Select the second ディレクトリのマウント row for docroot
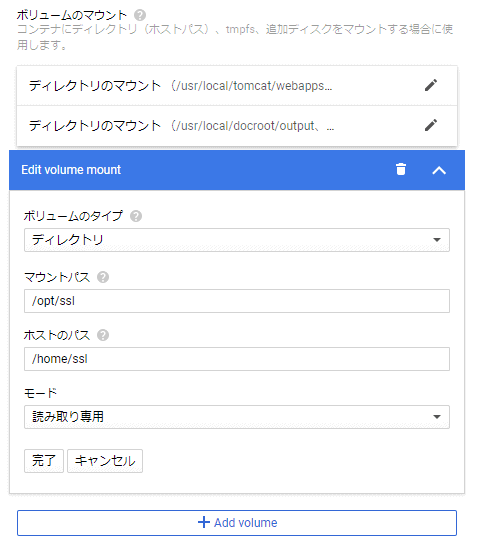Screen dimensions: 479x551 tap(237, 125)
